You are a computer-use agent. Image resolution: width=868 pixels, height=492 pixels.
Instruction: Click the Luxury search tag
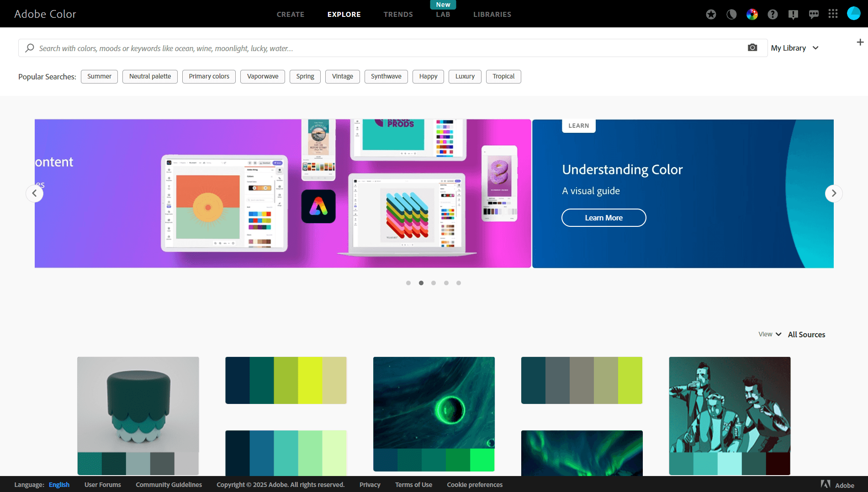coord(465,76)
